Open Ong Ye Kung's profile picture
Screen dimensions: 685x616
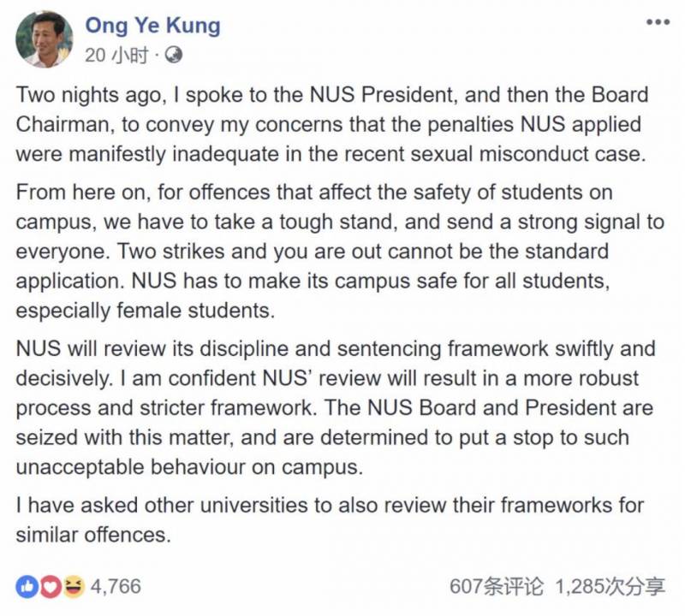tap(44, 39)
